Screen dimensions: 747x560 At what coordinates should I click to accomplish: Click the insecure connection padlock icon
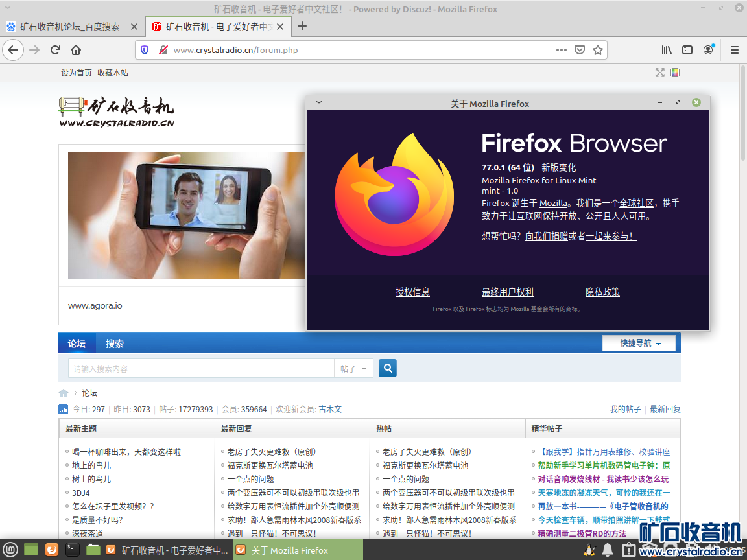tap(163, 50)
